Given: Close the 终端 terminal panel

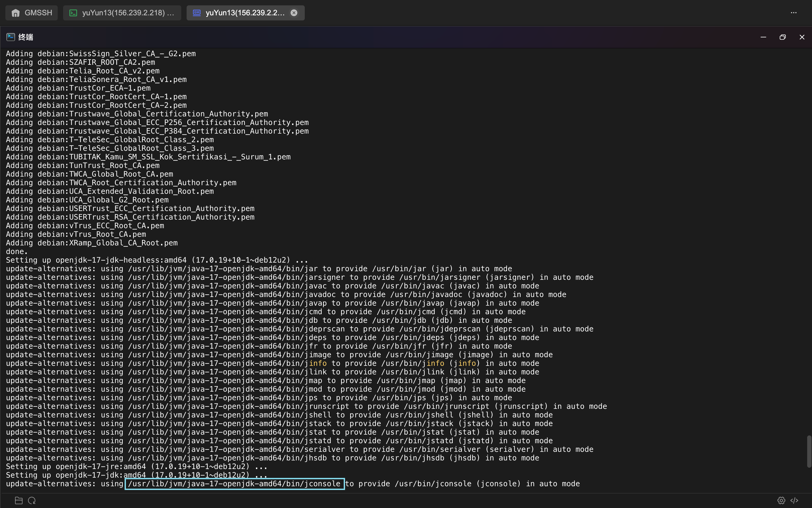Looking at the screenshot, I should pyautogui.click(x=802, y=37).
